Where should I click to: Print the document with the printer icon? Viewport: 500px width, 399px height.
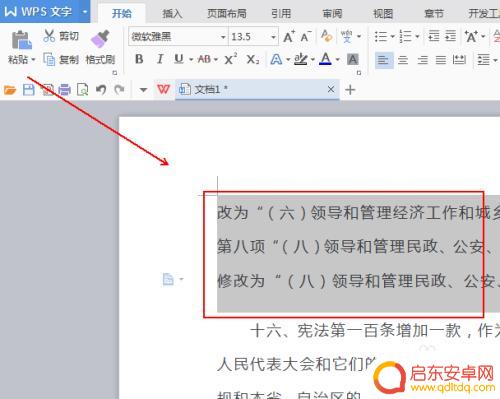point(64,90)
